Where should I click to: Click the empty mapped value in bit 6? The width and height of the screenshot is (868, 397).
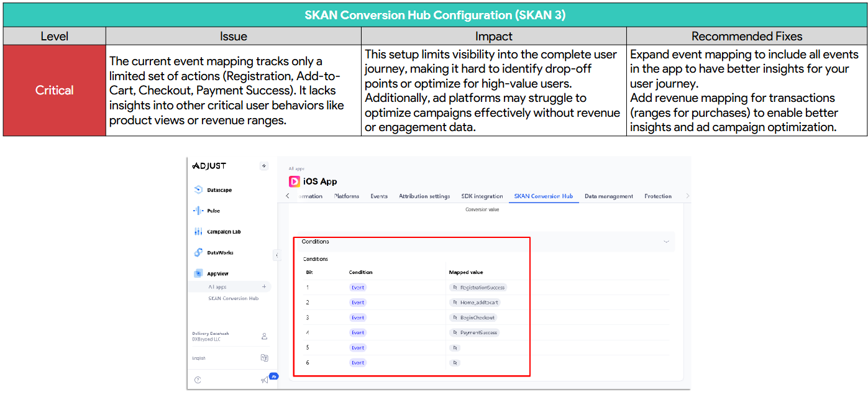coord(454,363)
